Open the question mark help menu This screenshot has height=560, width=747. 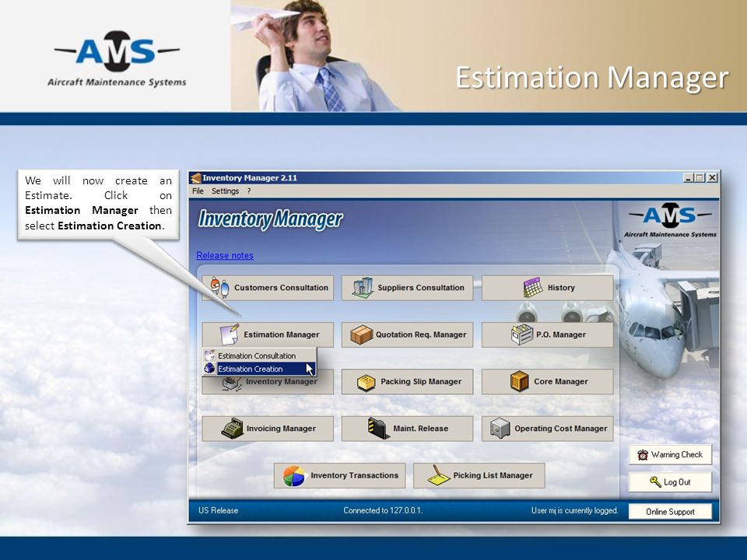249,191
